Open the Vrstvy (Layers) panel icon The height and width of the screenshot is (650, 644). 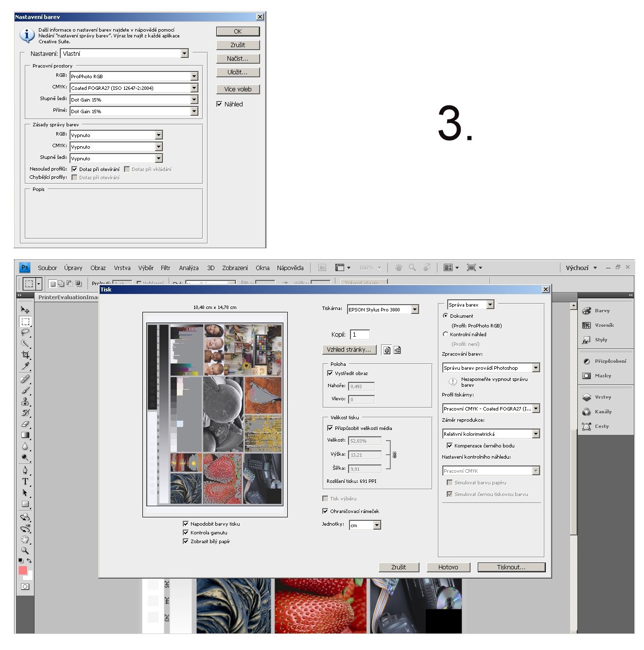coord(587,397)
